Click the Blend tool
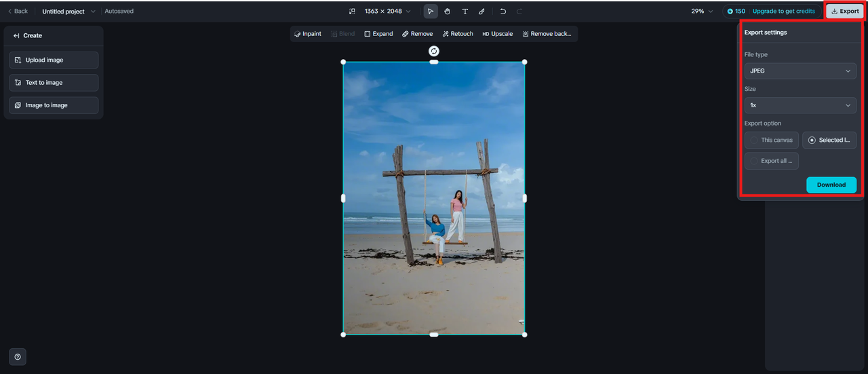This screenshot has width=868, height=374. [x=343, y=34]
